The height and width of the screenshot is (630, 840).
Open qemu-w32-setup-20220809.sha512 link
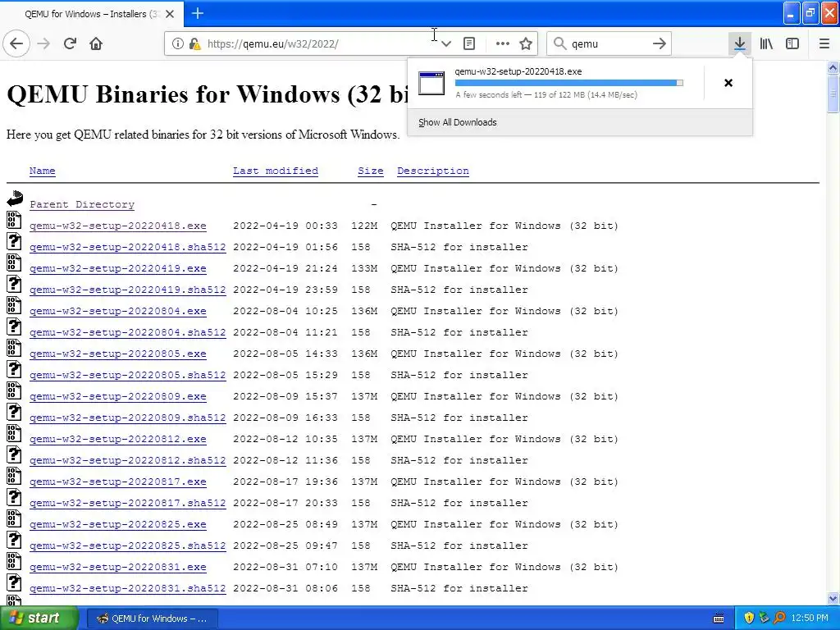pos(127,418)
